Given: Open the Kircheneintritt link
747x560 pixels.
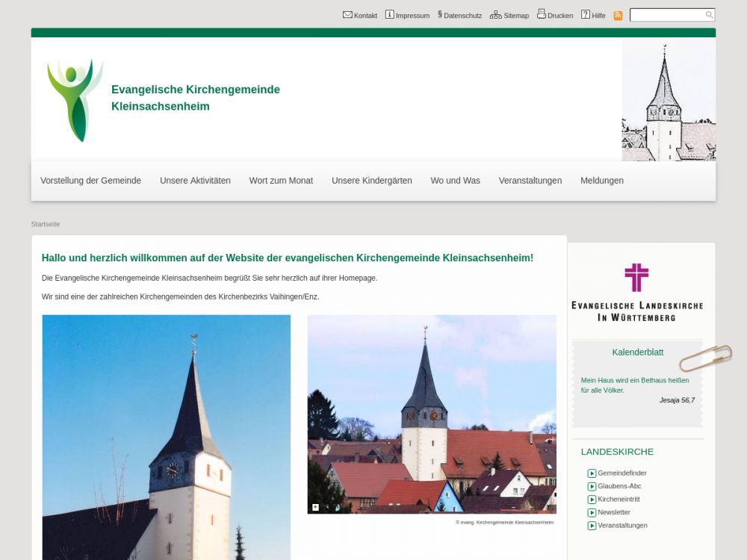Looking at the screenshot, I should click(619, 500).
